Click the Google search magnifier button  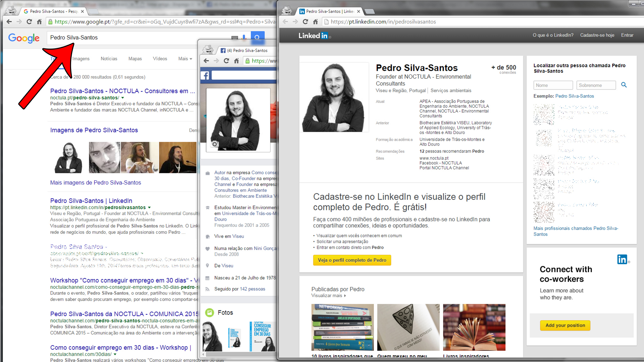coord(257,37)
